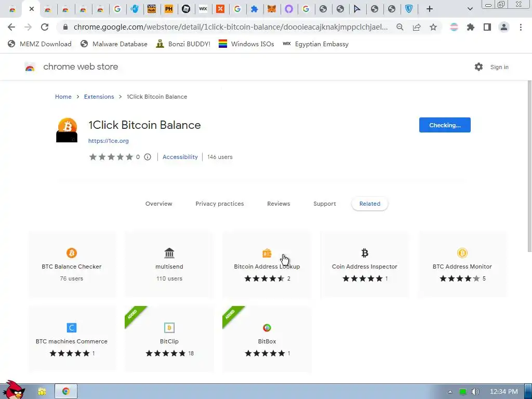Open the Windows ISOs bookmark
Screen dimensions: 532x399
[246, 44]
